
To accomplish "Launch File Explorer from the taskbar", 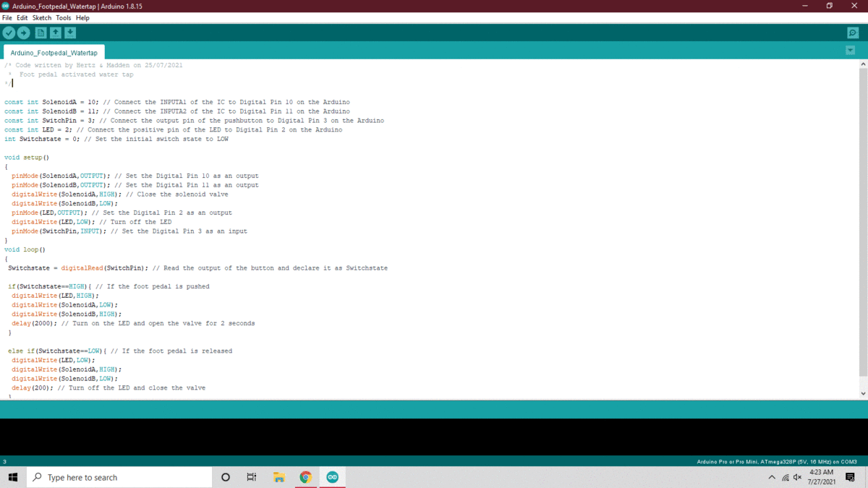I will point(278,477).
